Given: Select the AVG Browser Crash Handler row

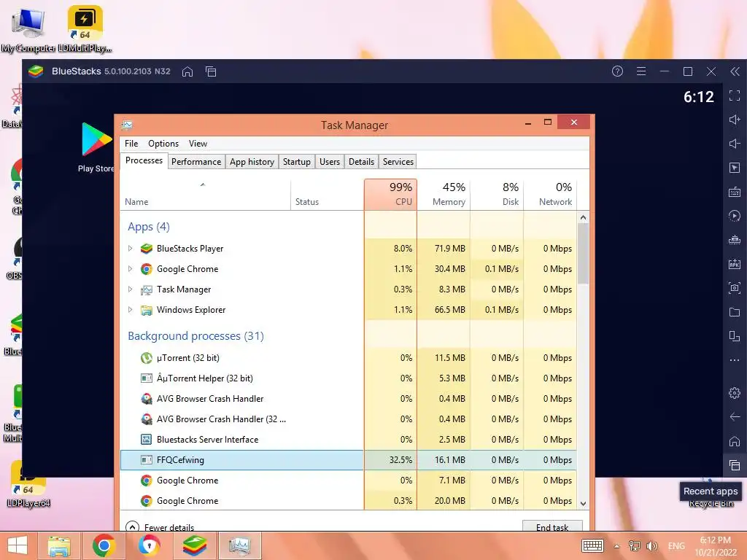Looking at the screenshot, I should (348, 399).
